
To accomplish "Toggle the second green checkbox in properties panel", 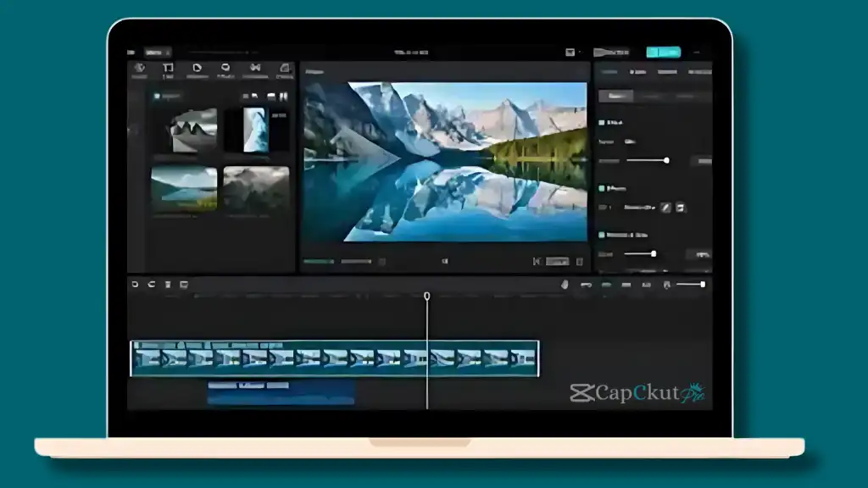I will 602,188.
